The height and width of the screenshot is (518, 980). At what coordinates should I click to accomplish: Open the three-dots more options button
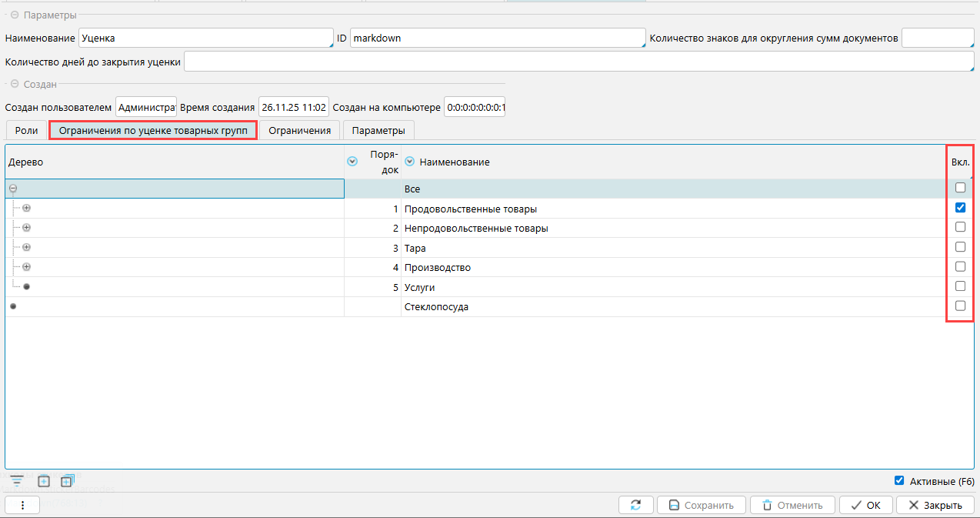coord(23,506)
